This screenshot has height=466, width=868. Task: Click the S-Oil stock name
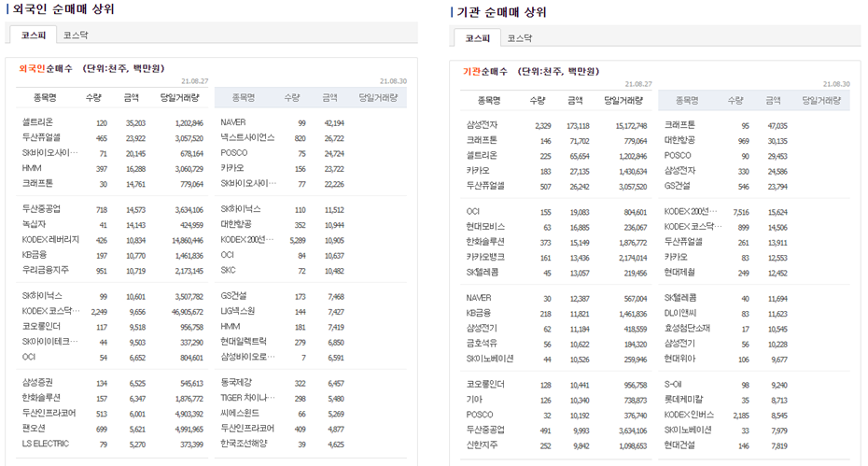(x=673, y=384)
